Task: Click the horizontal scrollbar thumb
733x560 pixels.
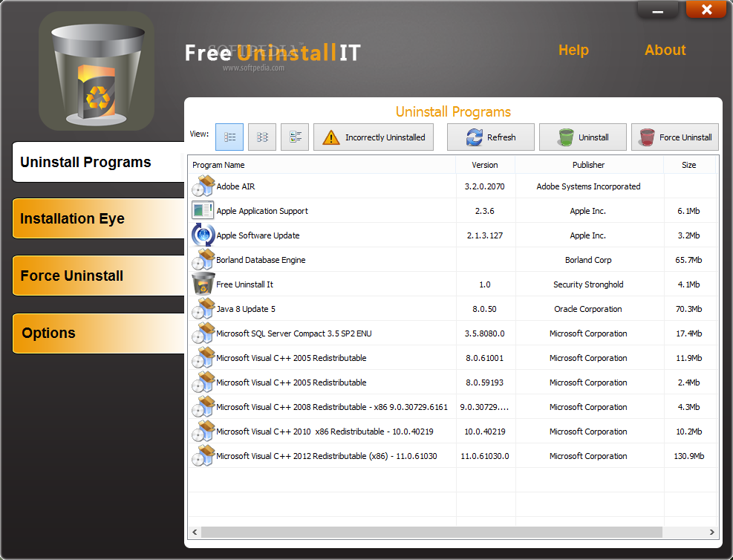Action: pos(431,532)
